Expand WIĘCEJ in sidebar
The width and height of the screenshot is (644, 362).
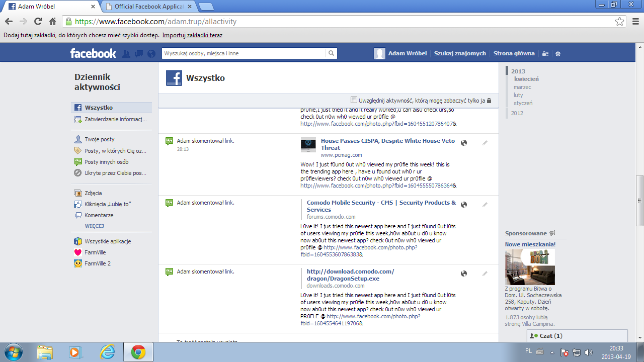(95, 226)
